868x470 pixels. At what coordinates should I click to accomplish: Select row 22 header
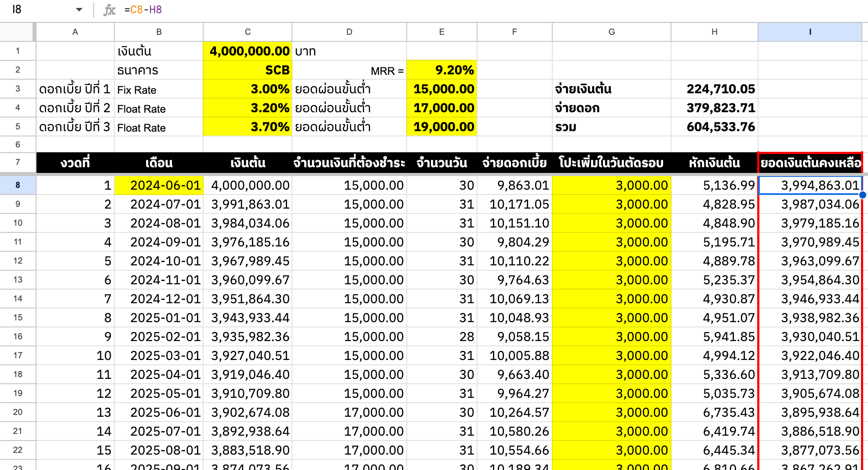pos(18,450)
